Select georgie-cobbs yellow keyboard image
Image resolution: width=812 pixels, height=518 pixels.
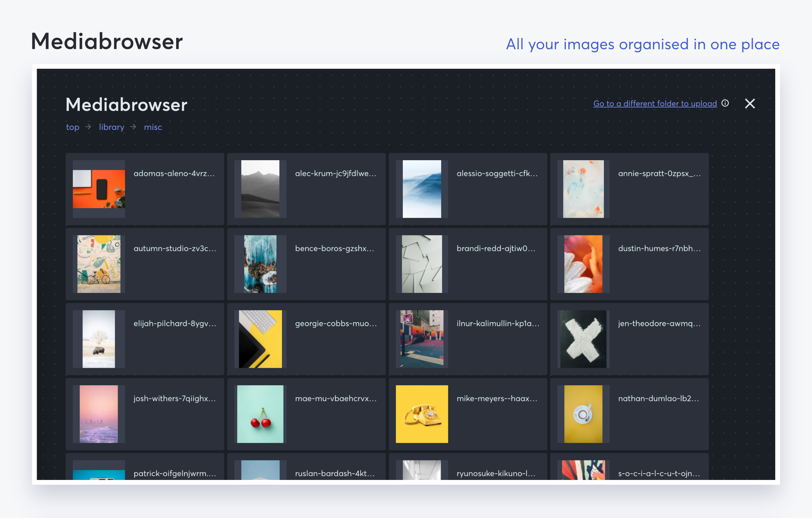(260, 339)
